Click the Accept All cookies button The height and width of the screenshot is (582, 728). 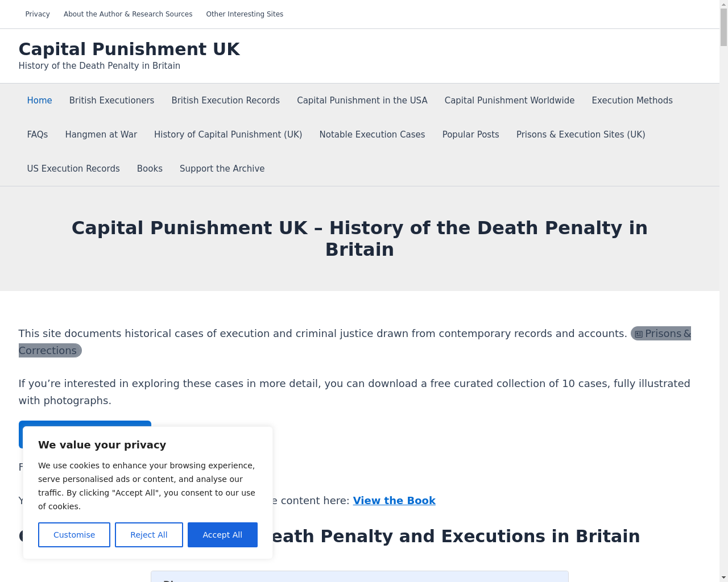tap(222, 535)
